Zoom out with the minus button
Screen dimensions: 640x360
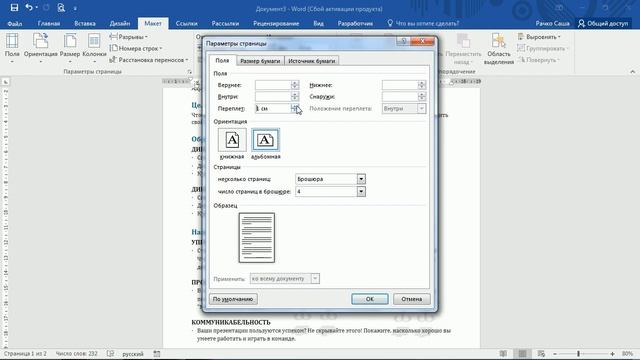555,353
